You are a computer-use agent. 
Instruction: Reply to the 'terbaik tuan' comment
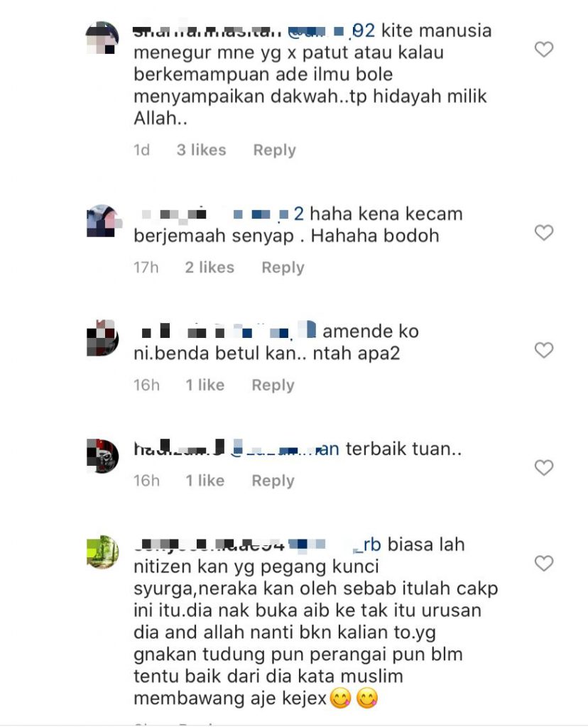pyautogui.click(x=273, y=481)
